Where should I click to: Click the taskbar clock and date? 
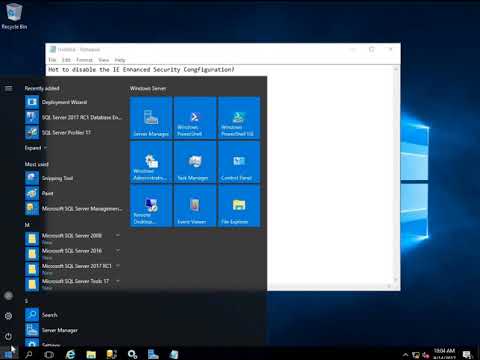[x=444, y=354]
